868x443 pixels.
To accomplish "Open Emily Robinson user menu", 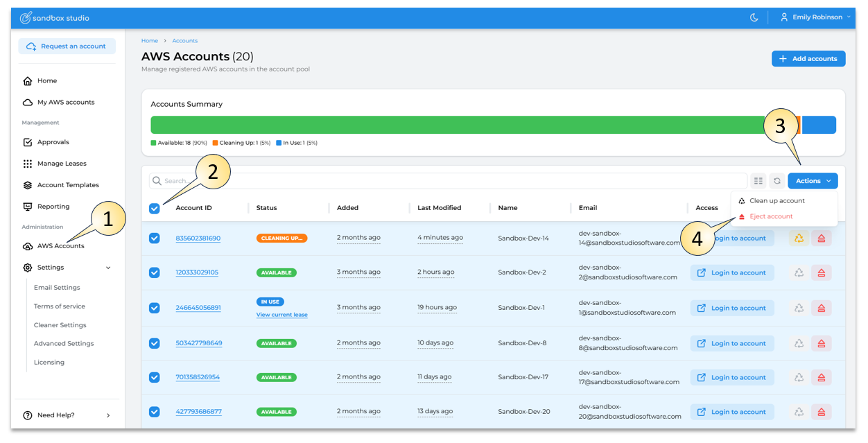I will pos(815,17).
